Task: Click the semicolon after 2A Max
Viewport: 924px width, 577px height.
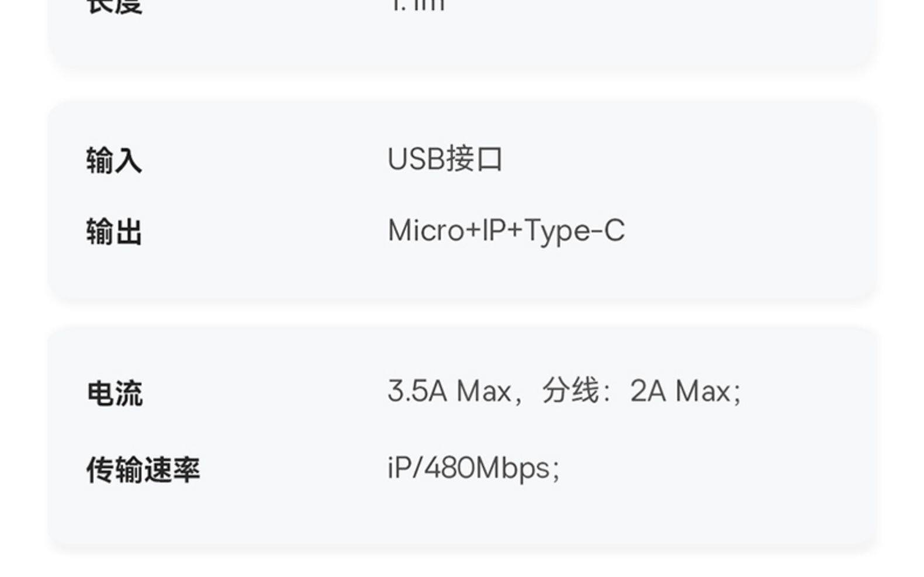Action: pyautogui.click(x=738, y=393)
